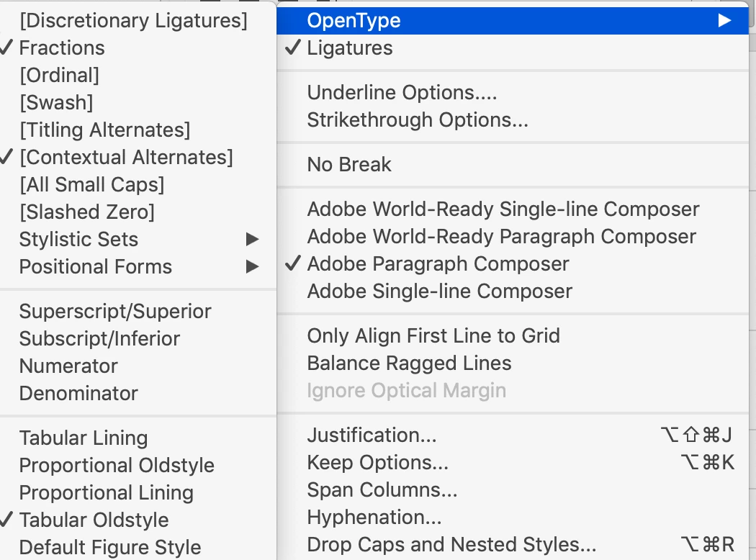The height and width of the screenshot is (560, 756).
Task: Enable Balance Ragged Lines
Action: pyautogui.click(x=512, y=363)
